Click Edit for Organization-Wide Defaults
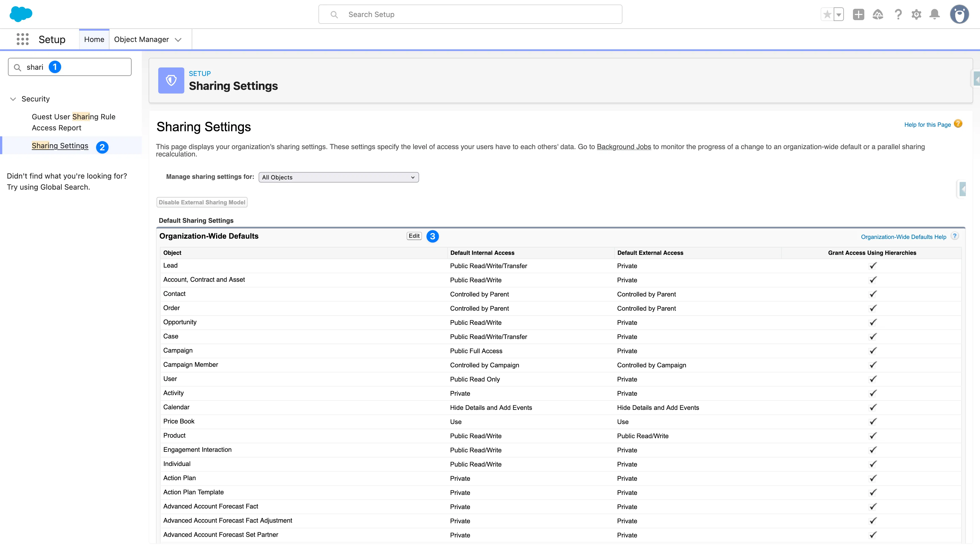980x551 pixels. tap(413, 236)
